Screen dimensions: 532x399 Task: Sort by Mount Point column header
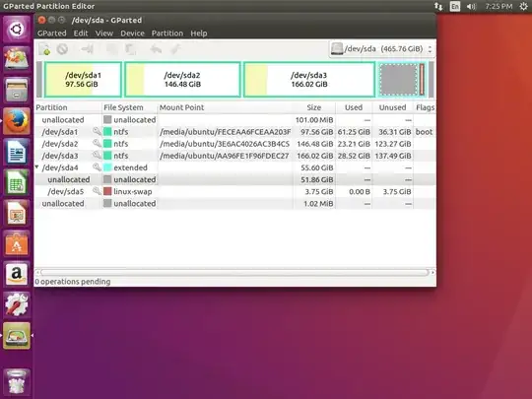pos(225,107)
